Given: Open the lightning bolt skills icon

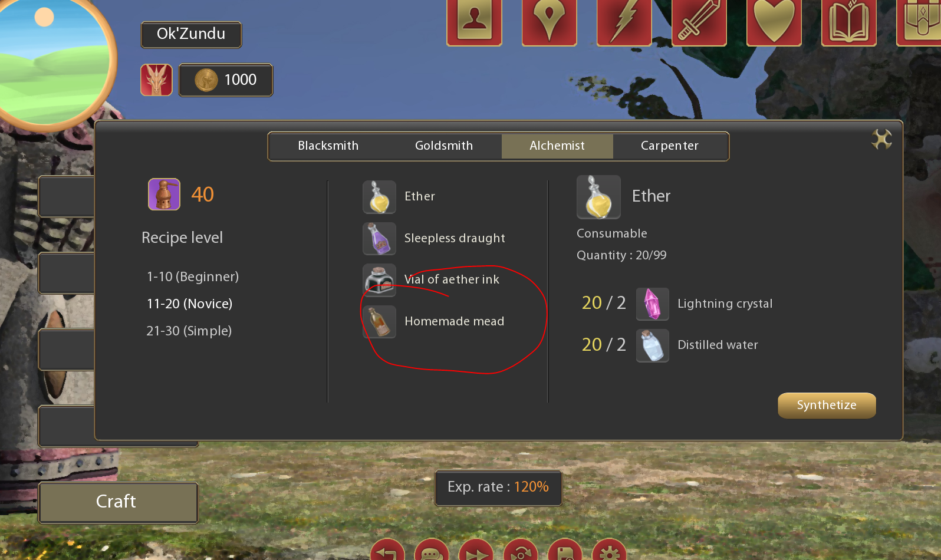Looking at the screenshot, I should click(x=624, y=21).
